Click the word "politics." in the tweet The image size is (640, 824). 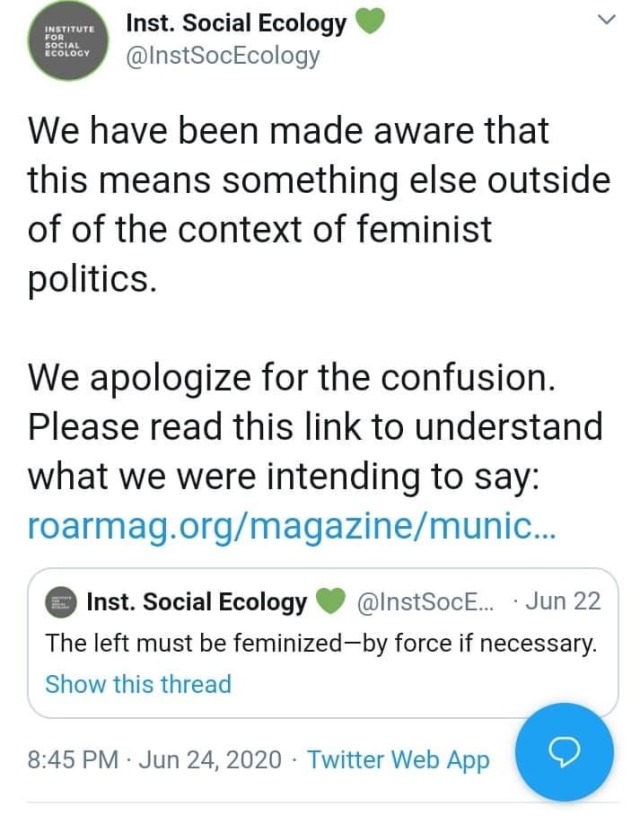(x=92, y=278)
